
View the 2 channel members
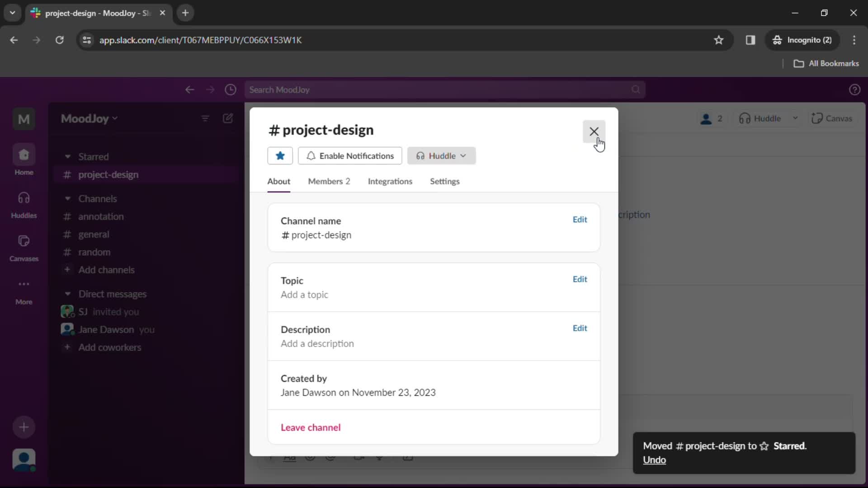[711, 118]
